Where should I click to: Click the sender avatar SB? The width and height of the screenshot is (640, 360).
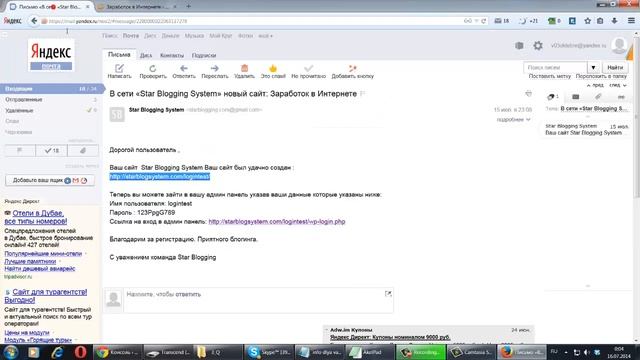point(117,114)
